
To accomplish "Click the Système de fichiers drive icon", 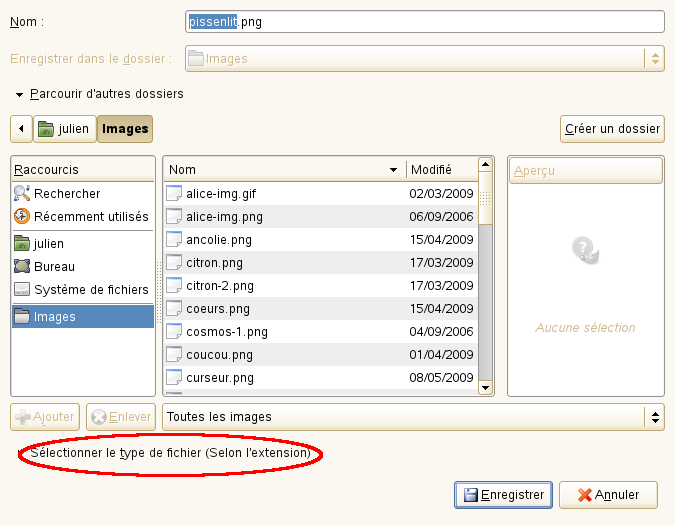I will 22,289.
